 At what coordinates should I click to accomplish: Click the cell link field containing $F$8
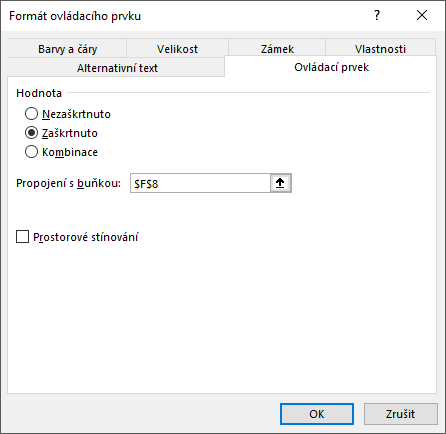(200, 183)
